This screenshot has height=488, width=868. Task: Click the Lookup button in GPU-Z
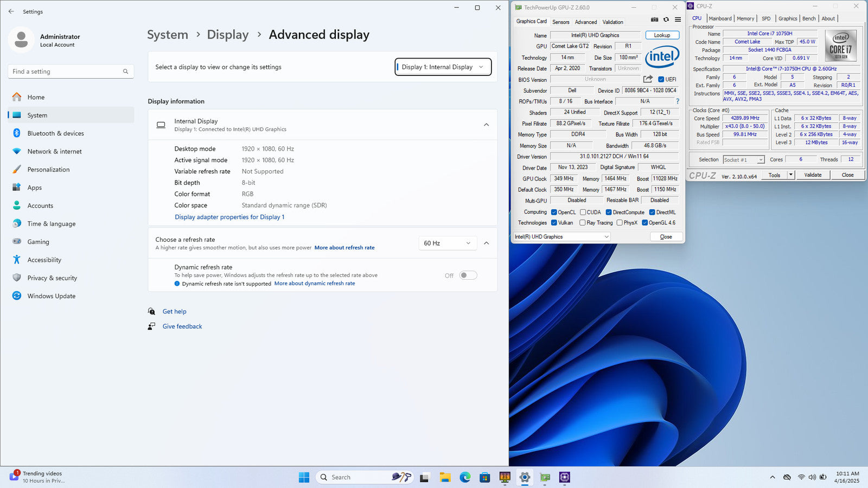coord(662,35)
